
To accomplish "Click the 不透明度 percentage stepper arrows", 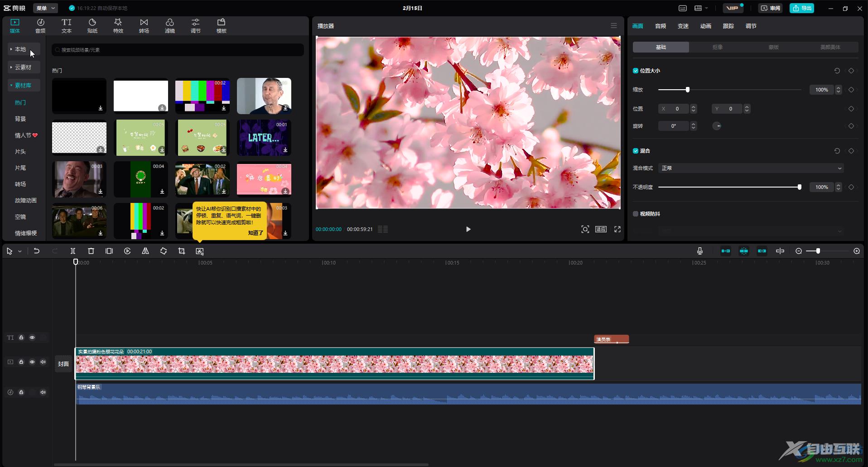I will tap(838, 187).
